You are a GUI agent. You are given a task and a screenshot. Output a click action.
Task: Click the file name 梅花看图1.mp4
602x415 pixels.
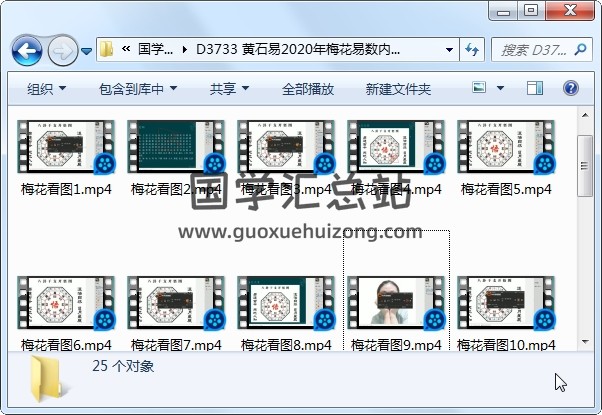point(66,189)
